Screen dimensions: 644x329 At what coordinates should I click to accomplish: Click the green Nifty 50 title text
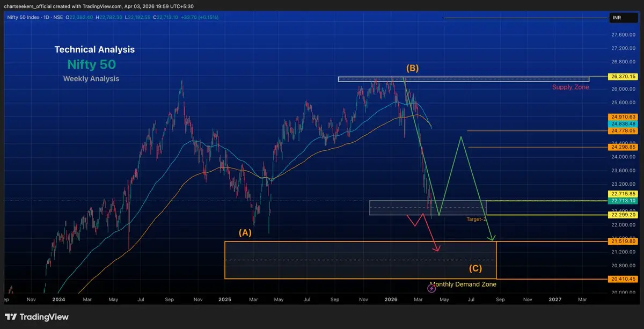click(91, 65)
